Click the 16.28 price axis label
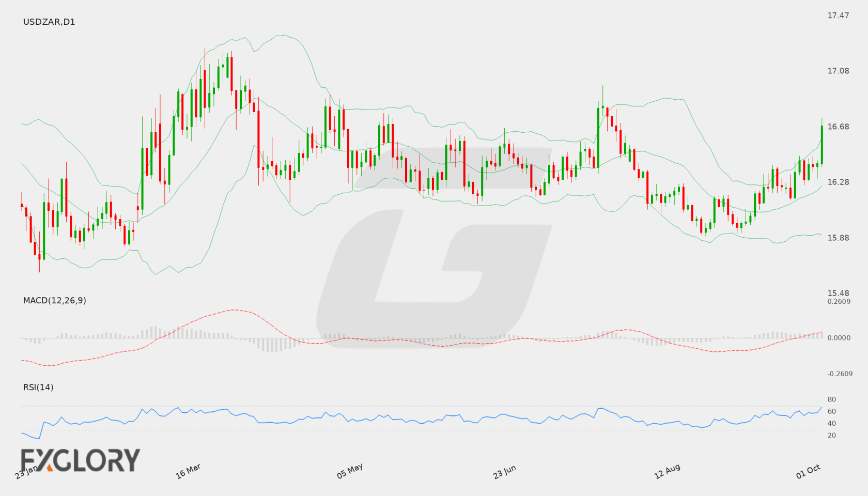 click(838, 182)
